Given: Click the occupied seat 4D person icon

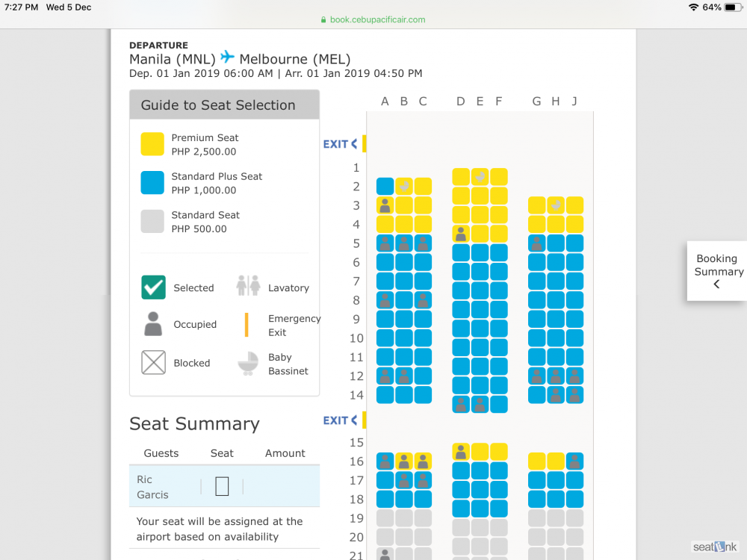Looking at the screenshot, I should (x=461, y=234).
